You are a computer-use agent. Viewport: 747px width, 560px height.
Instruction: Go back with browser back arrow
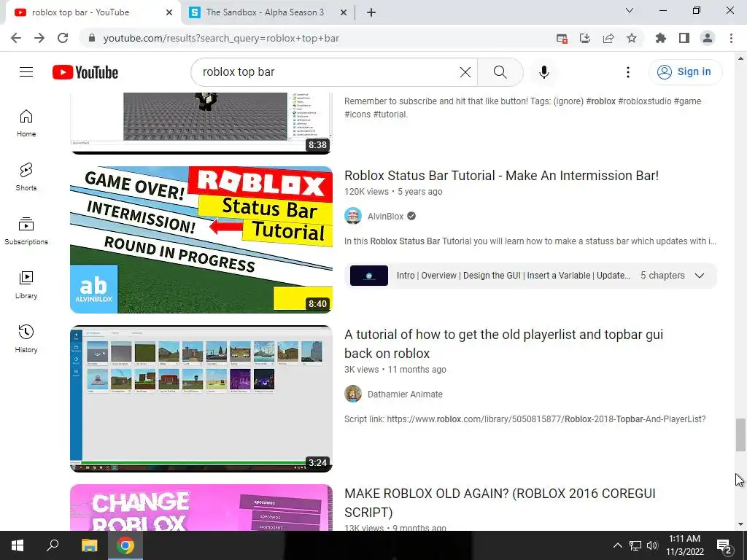(x=16, y=38)
